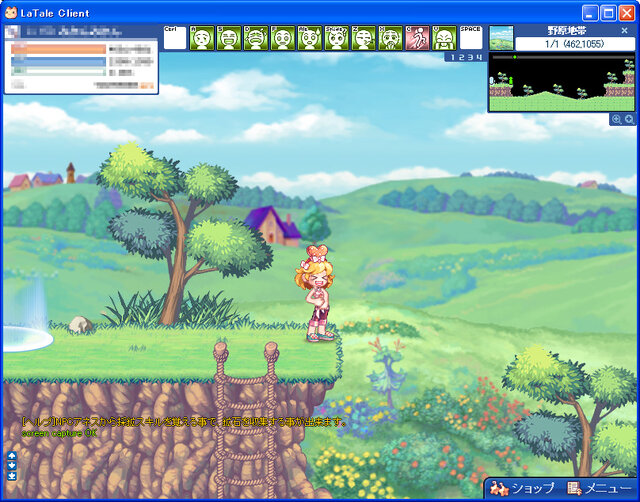Click the thin green experience bar
The width and height of the screenshot is (640, 502).
[58, 71]
